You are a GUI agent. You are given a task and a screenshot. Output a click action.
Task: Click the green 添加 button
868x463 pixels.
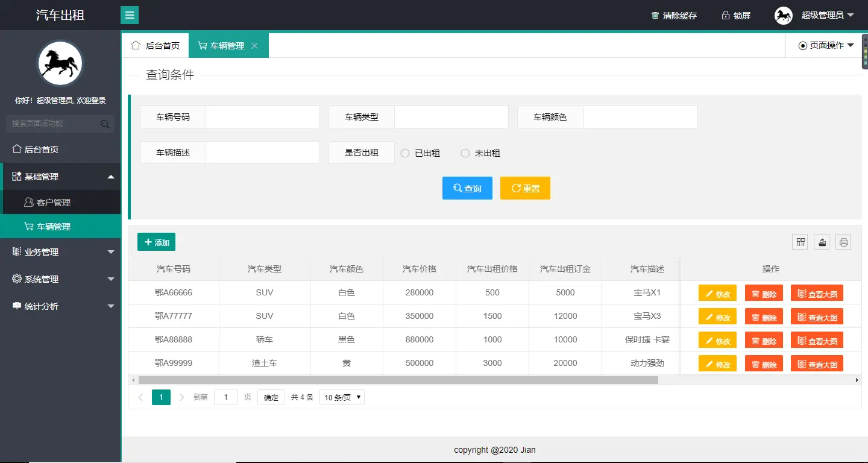[x=156, y=242]
